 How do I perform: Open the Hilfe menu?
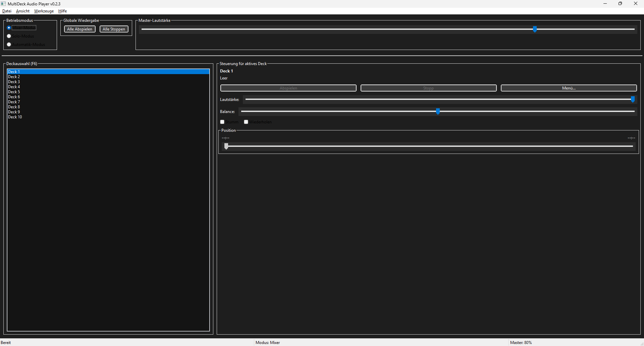(x=62, y=11)
